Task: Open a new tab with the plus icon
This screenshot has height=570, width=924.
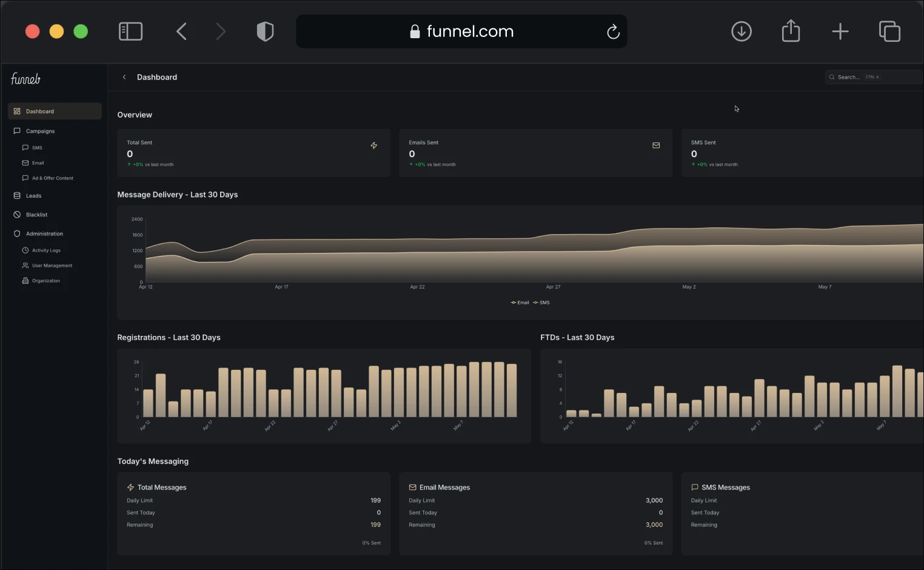Action: coord(840,32)
